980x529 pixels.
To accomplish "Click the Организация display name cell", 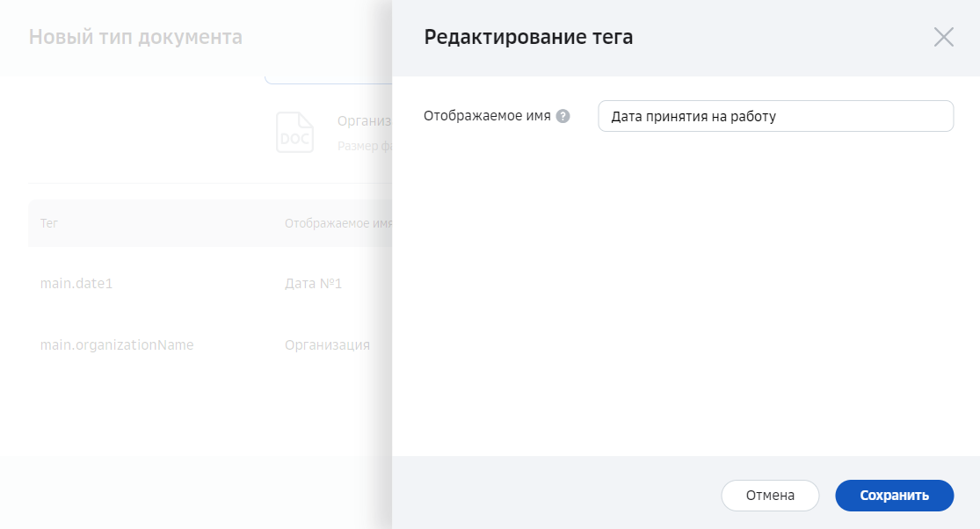I will 327,344.
